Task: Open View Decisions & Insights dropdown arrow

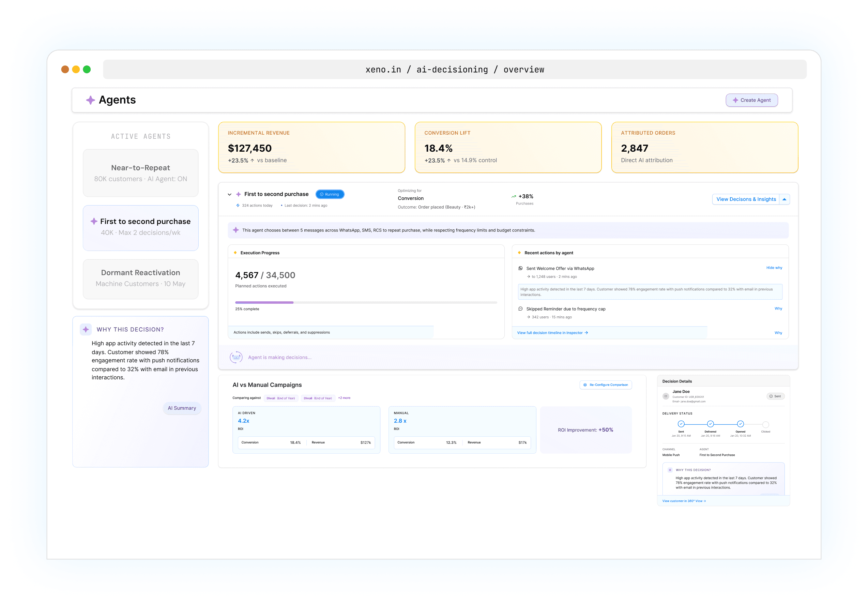Action: (784, 199)
